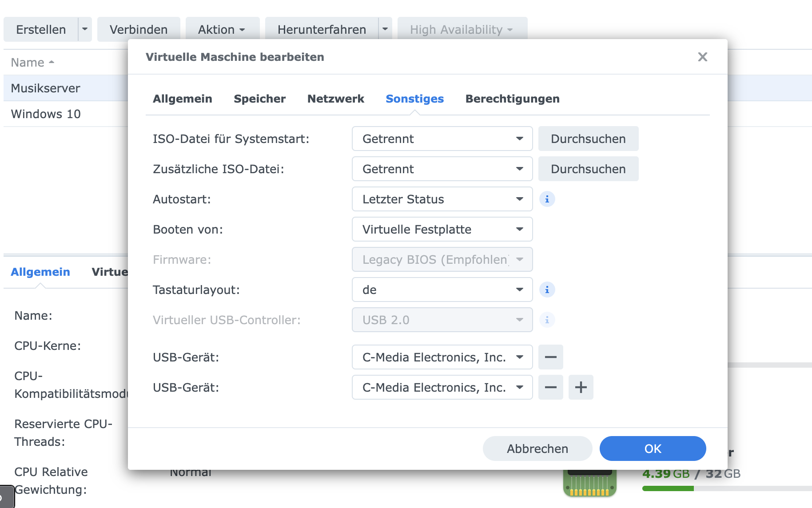Open the first USB-Gerät dropdown
Viewport: 812px width, 508px height.
[442, 357]
